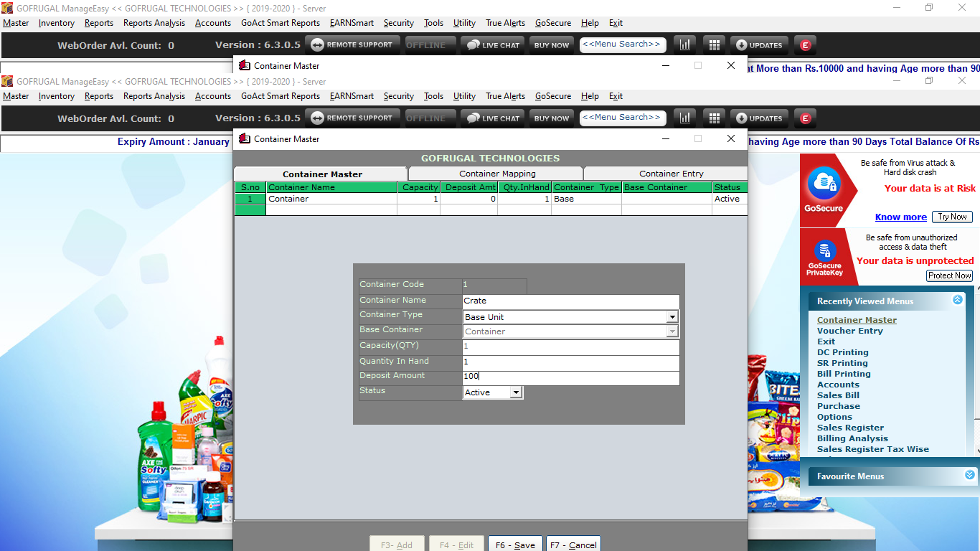Image resolution: width=980 pixels, height=551 pixels.
Task: Click the chart icon in the foreground window toolbar
Action: coord(685,118)
